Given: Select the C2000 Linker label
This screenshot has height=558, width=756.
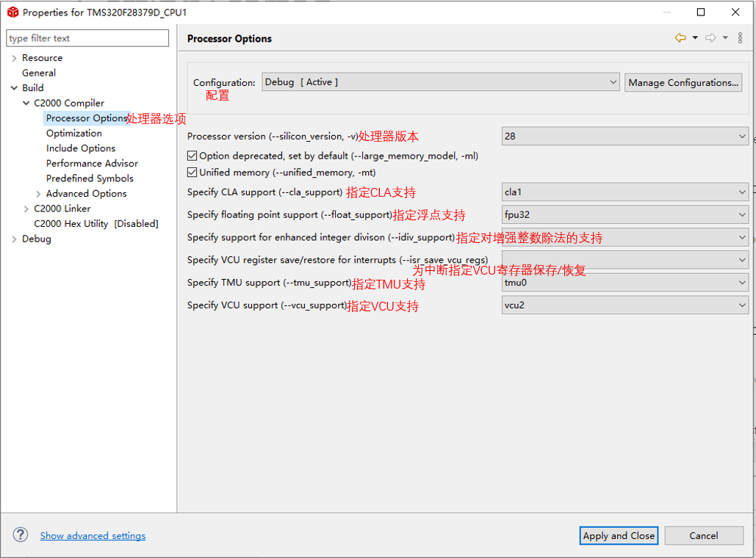Looking at the screenshot, I should 62,209.
